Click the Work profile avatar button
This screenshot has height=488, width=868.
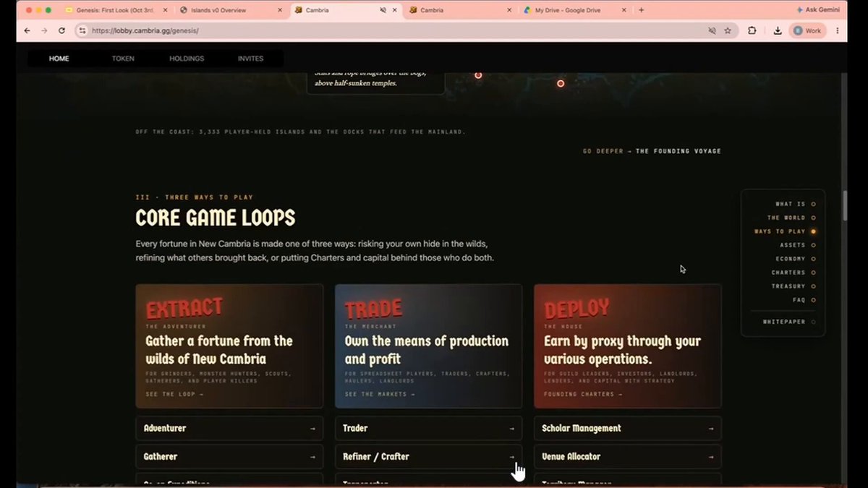click(x=808, y=31)
